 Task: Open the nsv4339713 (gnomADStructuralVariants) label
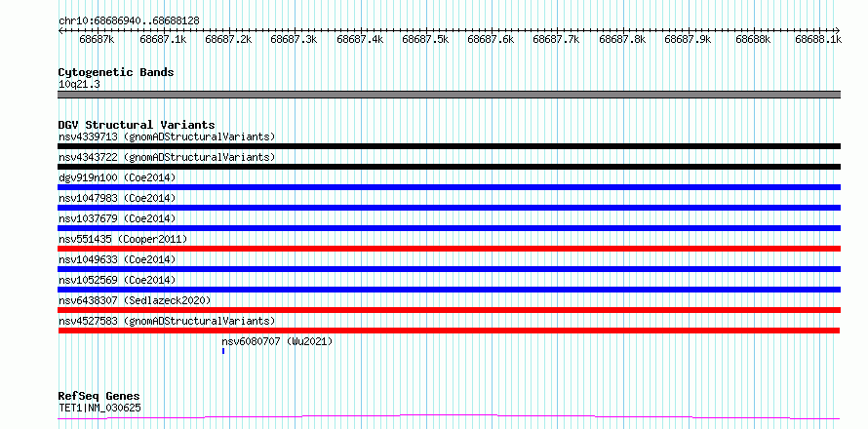point(167,136)
